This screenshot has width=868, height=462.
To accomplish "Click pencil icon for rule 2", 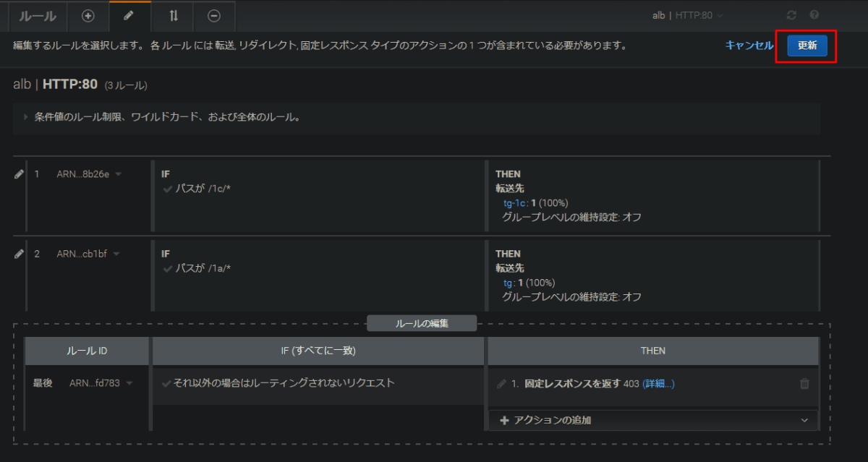I will pos(20,254).
